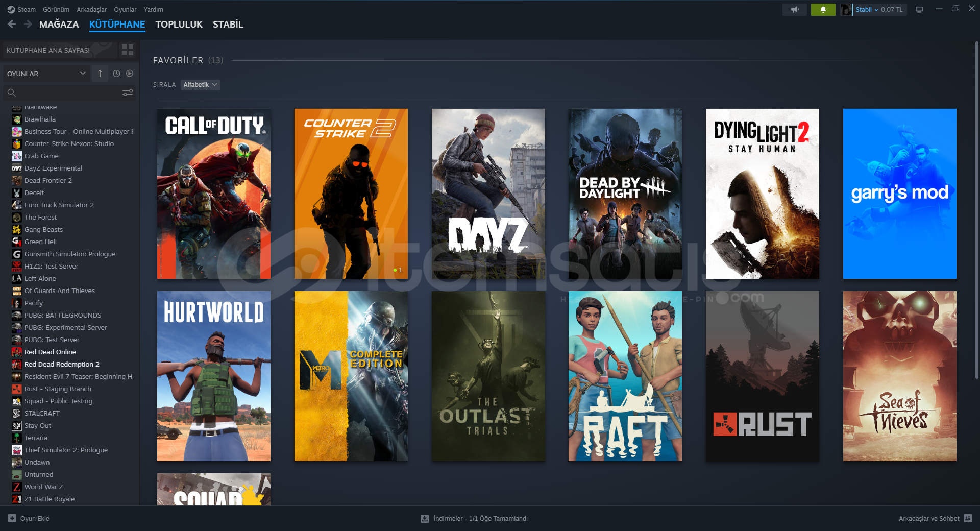
Task: Click Oyun Ekle button
Action: (29, 518)
